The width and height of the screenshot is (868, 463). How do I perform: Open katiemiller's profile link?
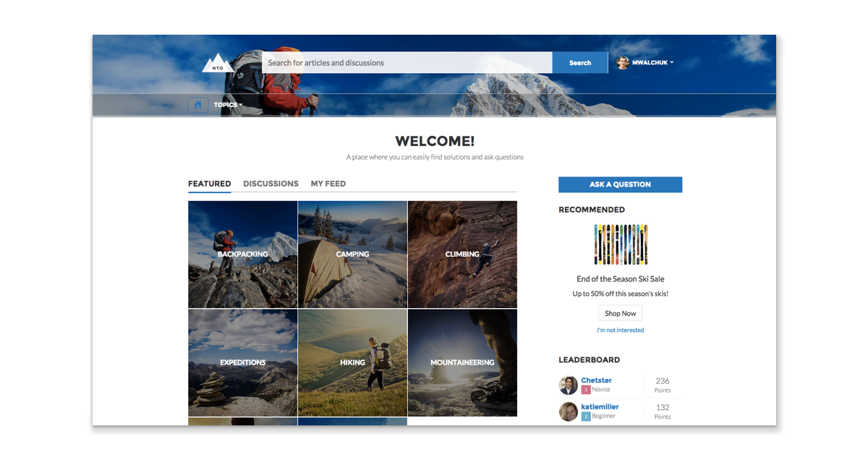point(600,407)
